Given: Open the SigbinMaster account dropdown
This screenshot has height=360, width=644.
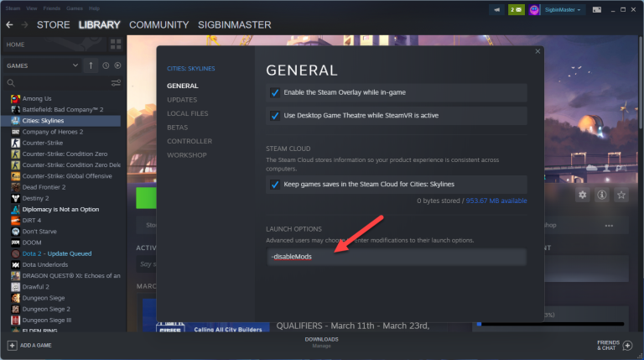Looking at the screenshot, I should click(563, 10).
